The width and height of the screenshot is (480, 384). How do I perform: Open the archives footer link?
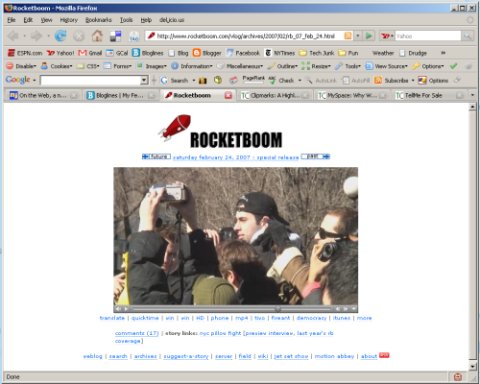pyautogui.click(x=145, y=356)
